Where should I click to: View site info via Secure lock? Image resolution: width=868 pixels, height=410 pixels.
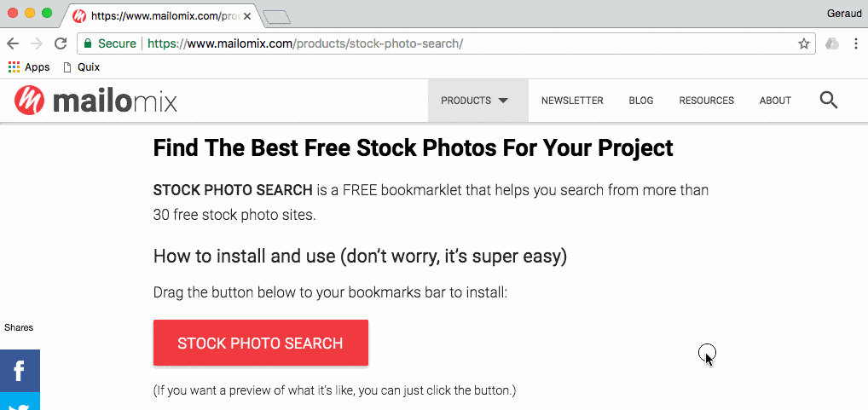click(x=109, y=43)
